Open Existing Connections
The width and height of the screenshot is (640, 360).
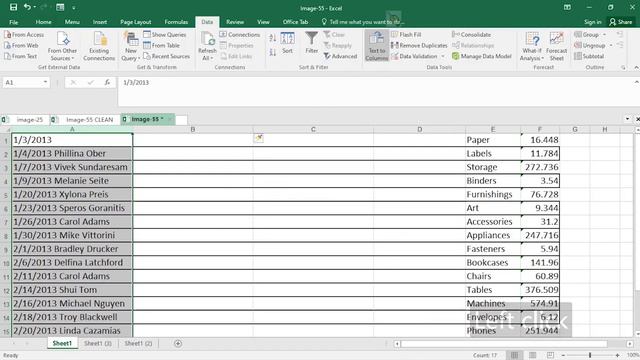pos(99,46)
